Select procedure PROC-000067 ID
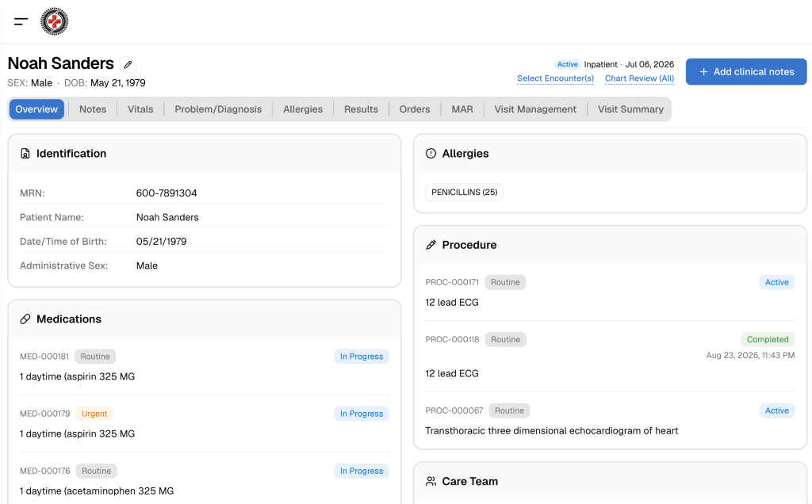812x504 pixels. click(454, 410)
